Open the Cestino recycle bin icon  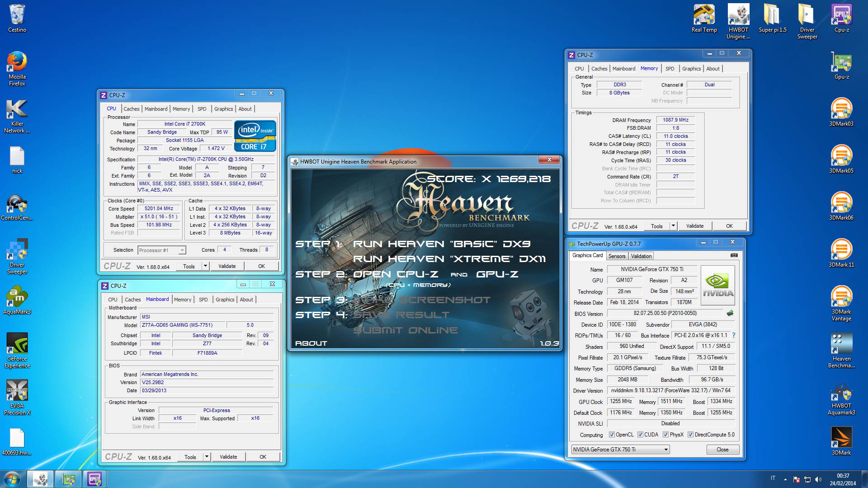tap(17, 18)
